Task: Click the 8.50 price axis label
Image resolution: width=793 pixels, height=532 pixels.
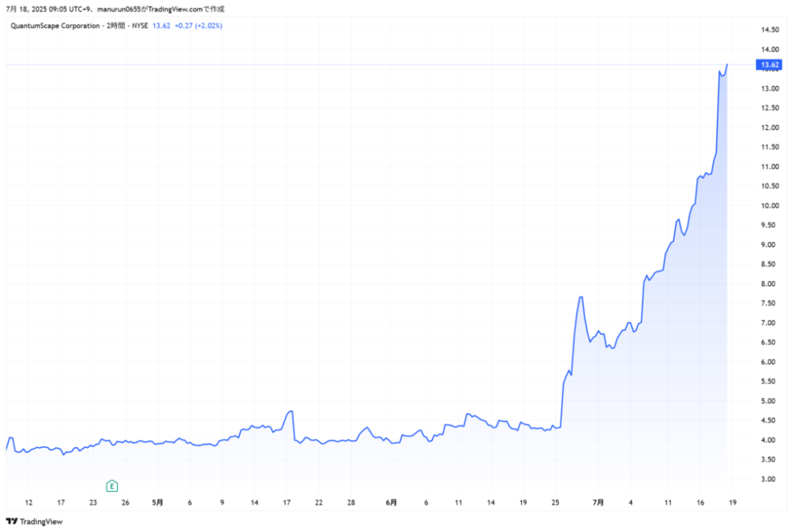Action: click(x=768, y=264)
